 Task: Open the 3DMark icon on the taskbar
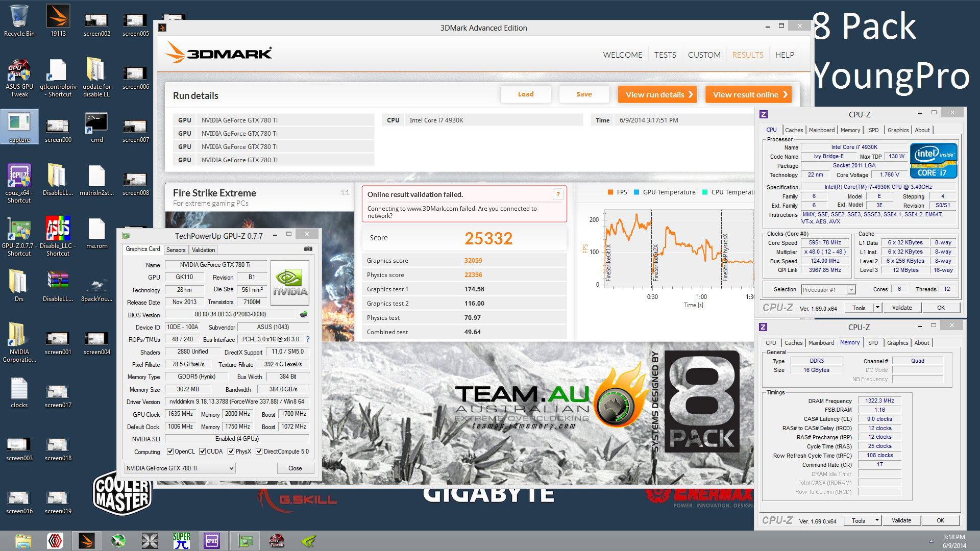pos(86,540)
